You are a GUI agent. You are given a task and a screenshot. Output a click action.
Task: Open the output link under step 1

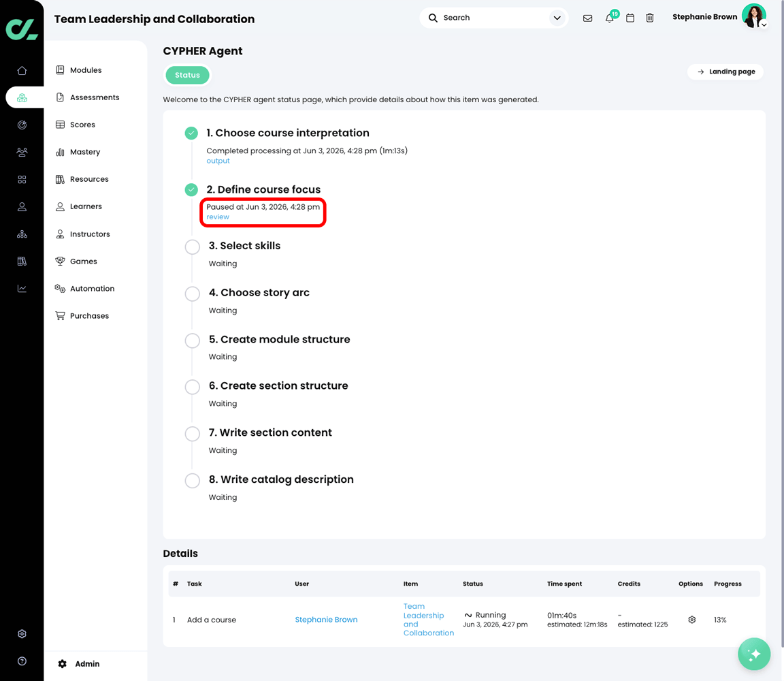coord(218,161)
